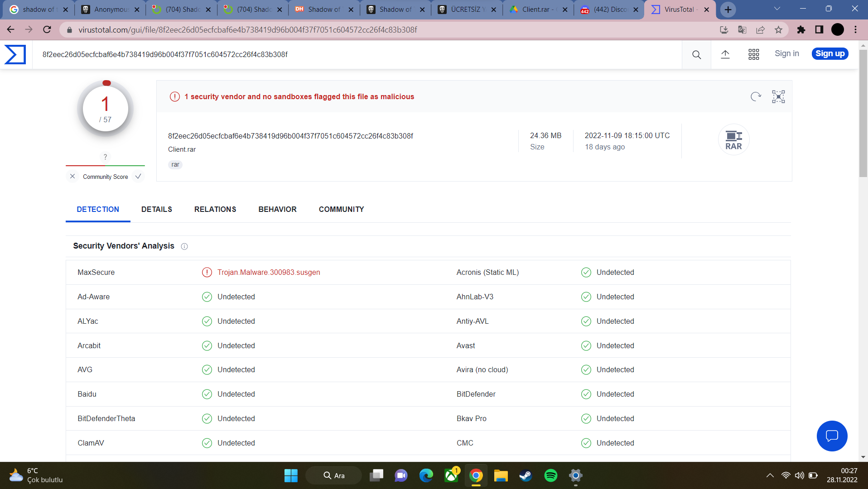Open the weather widget on taskbar
The image size is (868, 489).
pyautogui.click(x=36, y=475)
